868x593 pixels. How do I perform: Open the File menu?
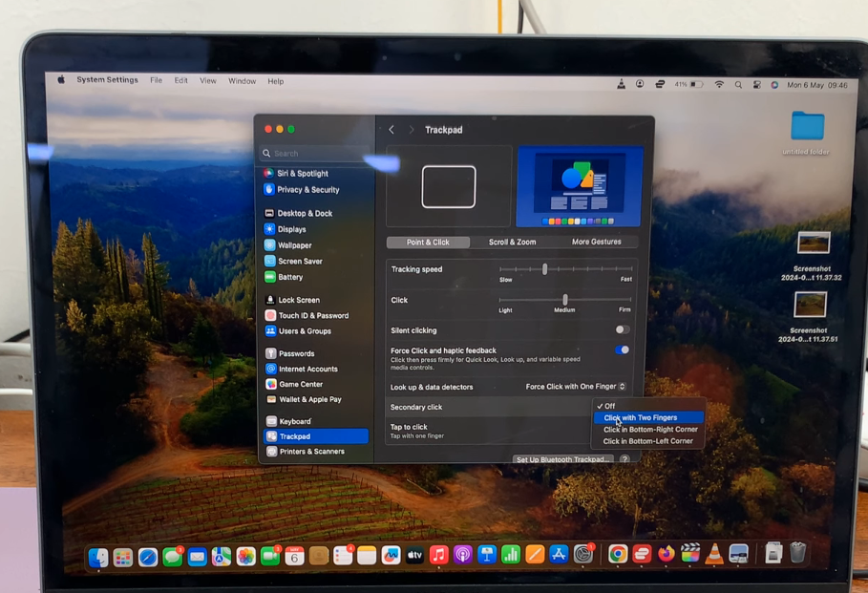tap(156, 80)
